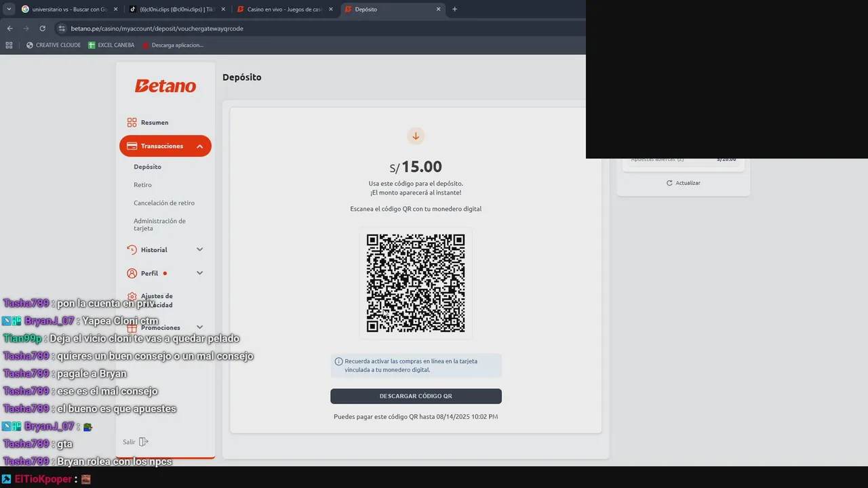Viewport: 868px width, 488px height.
Task: Click Actualizar refresh button
Action: [683, 183]
